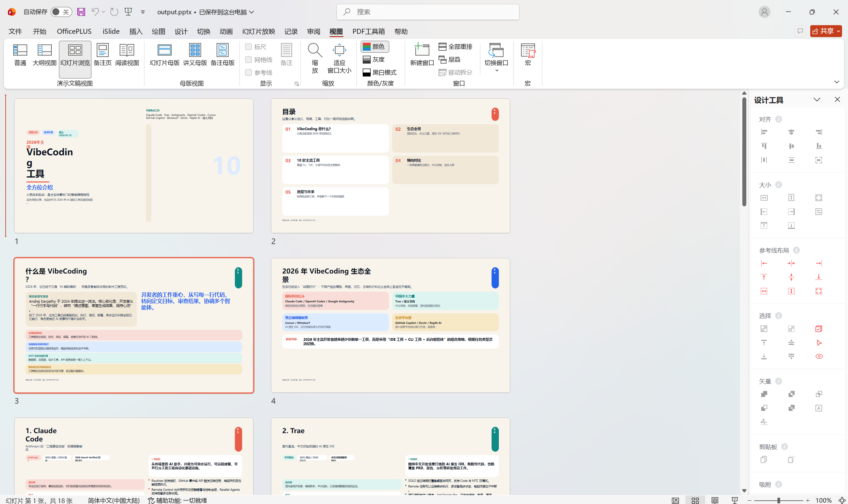Open the Share (共享) dropdown arrow
The height and width of the screenshot is (504, 848).
pos(838,31)
